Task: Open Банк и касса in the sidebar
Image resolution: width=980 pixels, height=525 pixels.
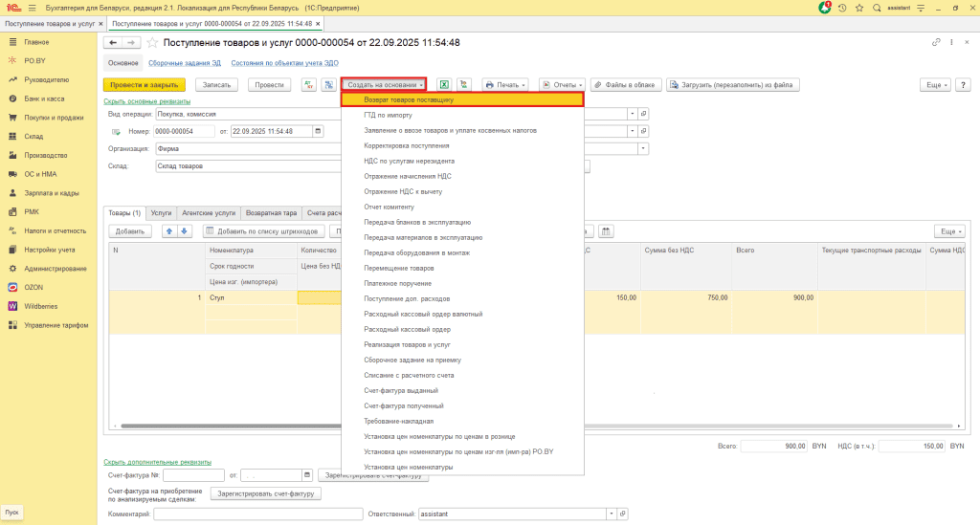Action: tap(45, 98)
